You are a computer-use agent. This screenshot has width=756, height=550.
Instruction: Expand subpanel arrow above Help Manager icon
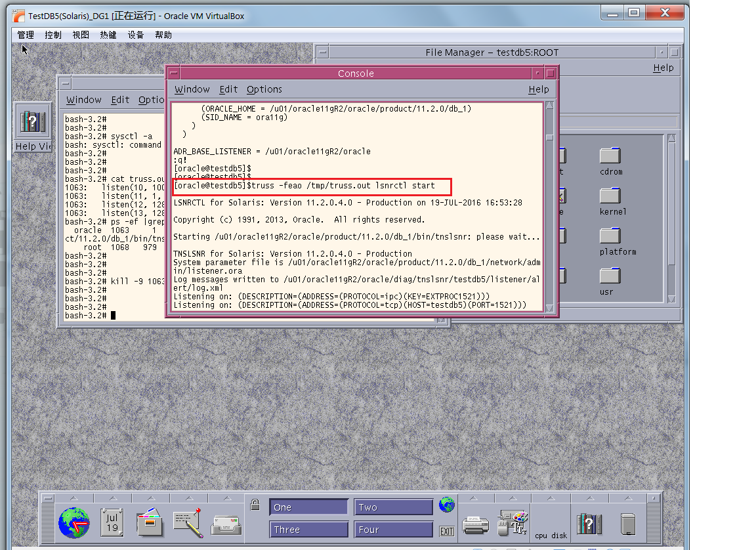(590, 498)
